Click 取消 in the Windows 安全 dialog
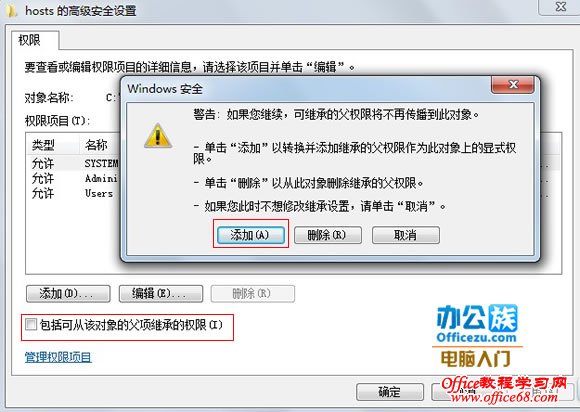This screenshot has width=580, height=412. point(405,235)
